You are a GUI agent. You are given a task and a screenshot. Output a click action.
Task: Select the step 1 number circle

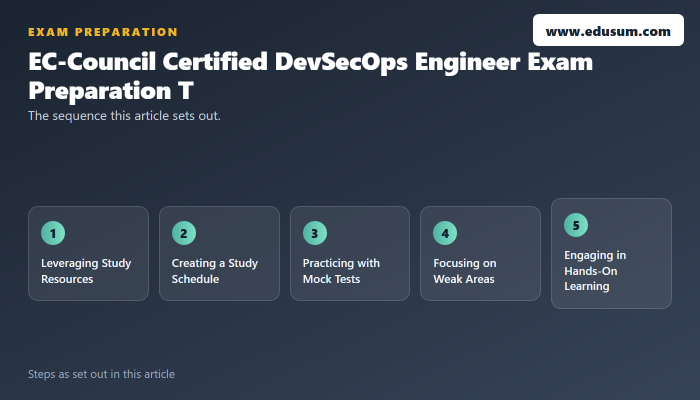pos(53,233)
